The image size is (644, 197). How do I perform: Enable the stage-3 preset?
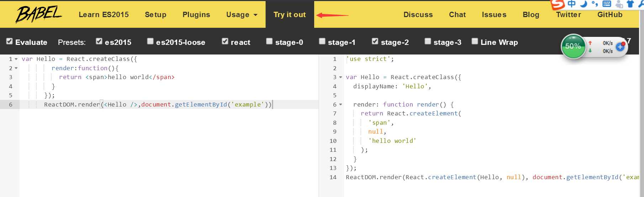428,41
